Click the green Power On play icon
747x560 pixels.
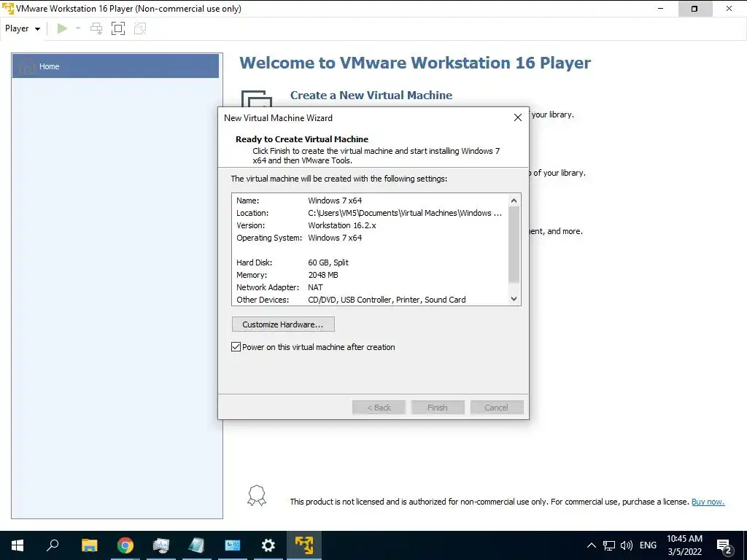point(62,28)
